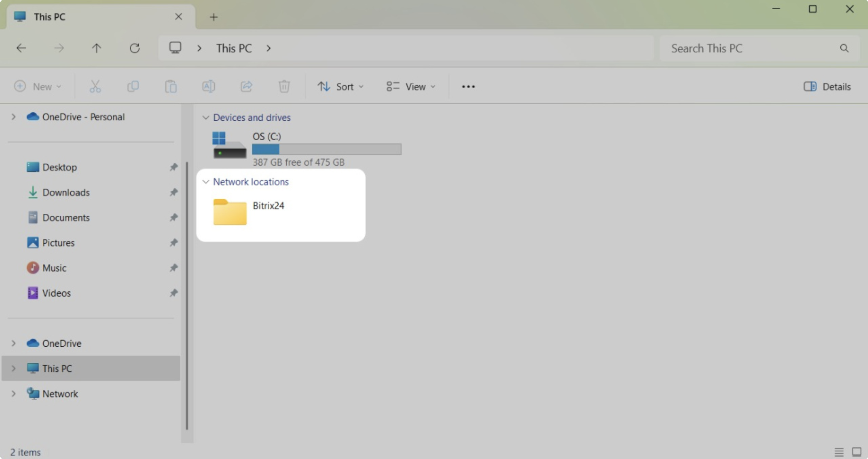Open the View dropdown menu
This screenshot has width=868, height=459.
(411, 86)
